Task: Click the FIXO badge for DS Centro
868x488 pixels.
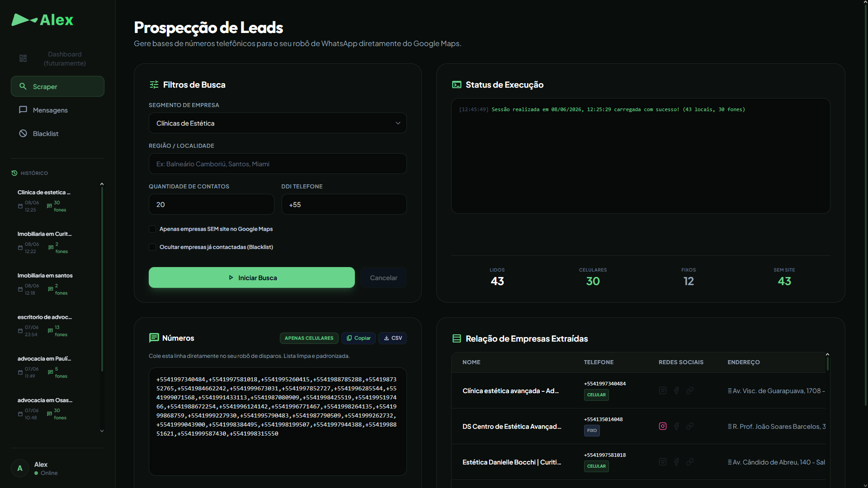Action: [592, 431]
